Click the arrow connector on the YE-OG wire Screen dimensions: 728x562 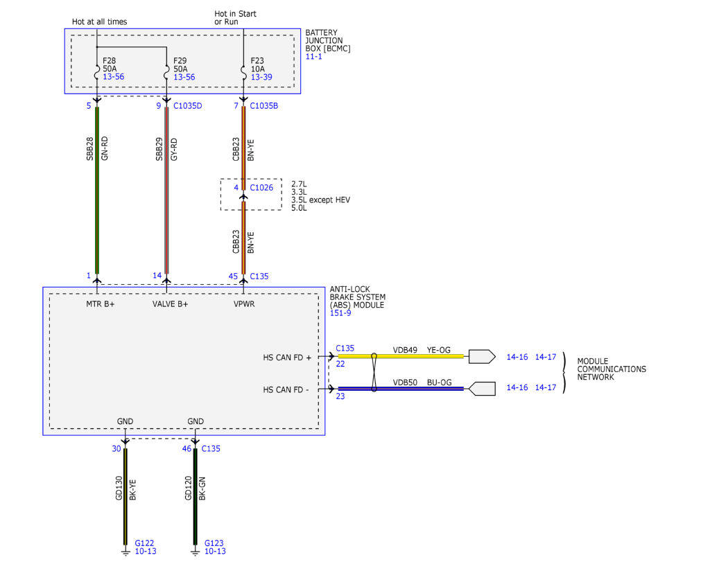click(482, 356)
